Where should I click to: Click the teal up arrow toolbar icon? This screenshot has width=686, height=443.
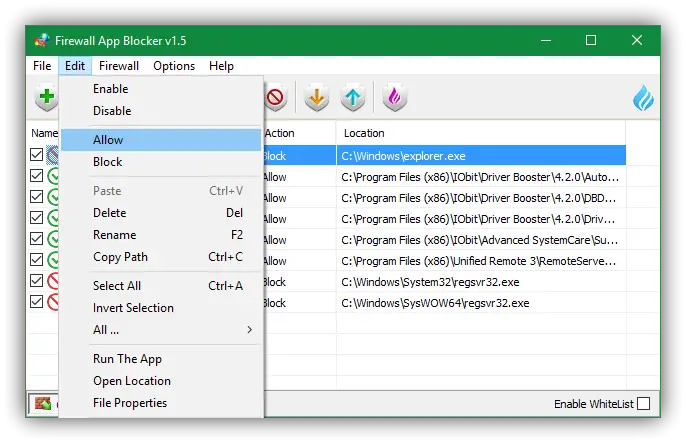[353, 97]
